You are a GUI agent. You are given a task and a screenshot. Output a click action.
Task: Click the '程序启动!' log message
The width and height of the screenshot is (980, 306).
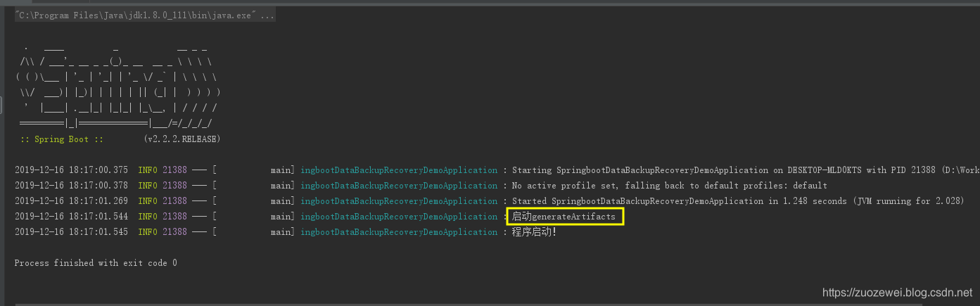point(534,232)
